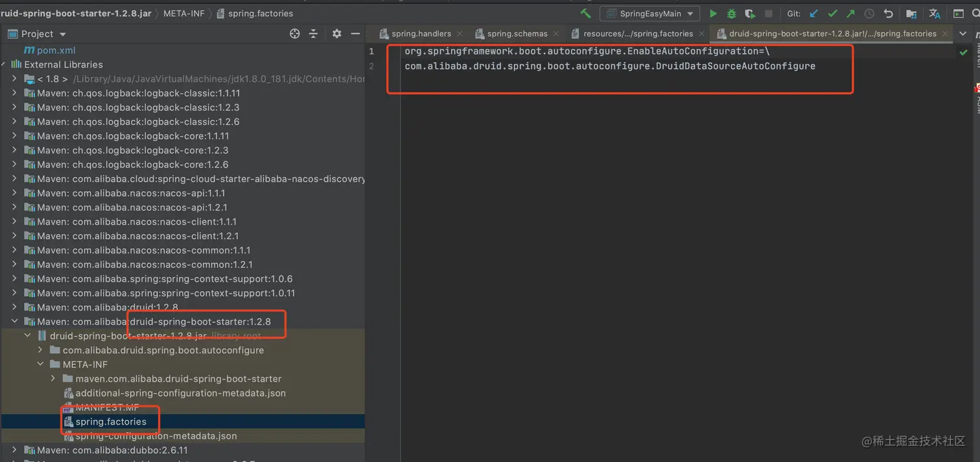Image resolution: width=980 pixels, height=462 pixels.
Task: Click line number 2 in the gutter
Action: pos(371,66)
